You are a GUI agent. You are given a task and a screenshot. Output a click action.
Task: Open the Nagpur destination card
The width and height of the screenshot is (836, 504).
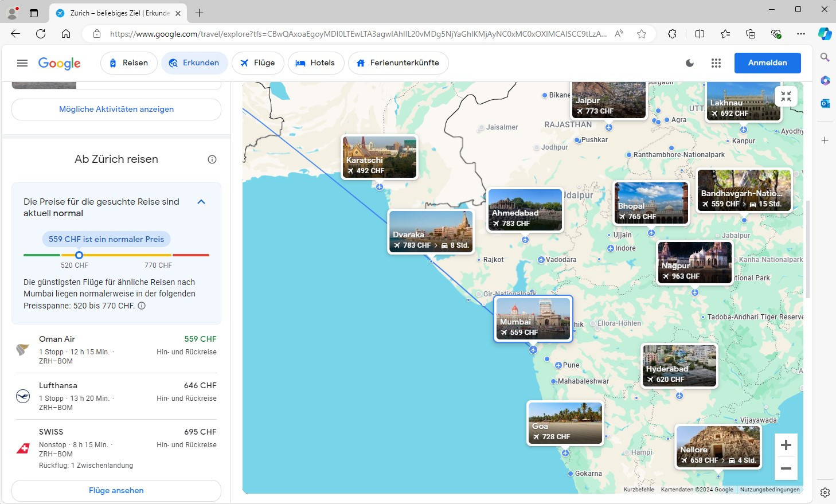click(694, 262)
